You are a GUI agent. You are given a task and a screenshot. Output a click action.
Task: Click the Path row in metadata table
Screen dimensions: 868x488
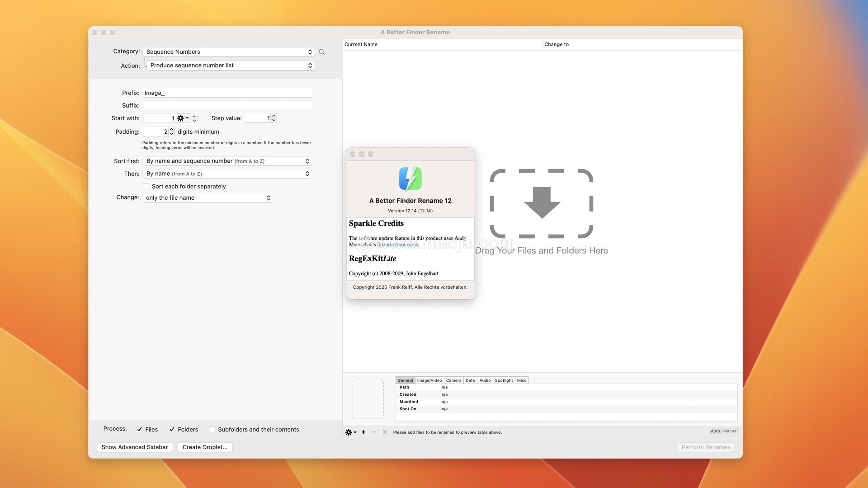click(566, 388)
